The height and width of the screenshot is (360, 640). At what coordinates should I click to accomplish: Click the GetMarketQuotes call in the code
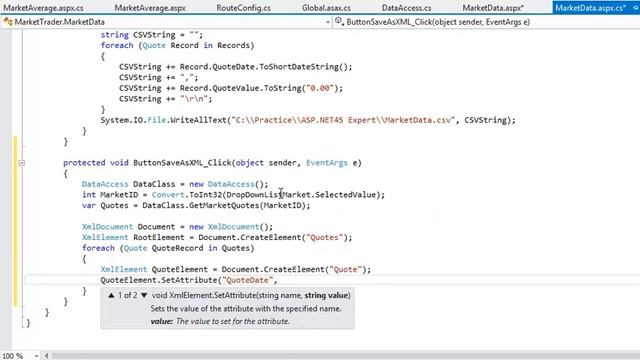click(x=224, y=205)
